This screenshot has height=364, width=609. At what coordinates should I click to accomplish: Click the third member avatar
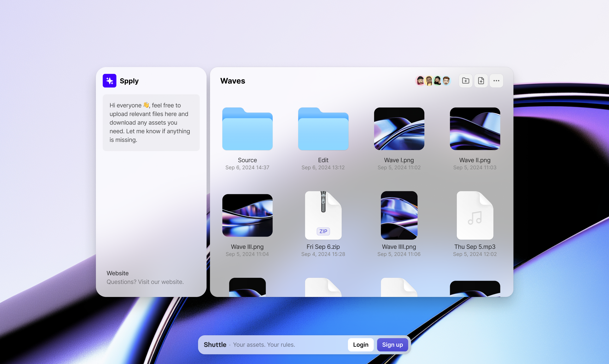click(437, 81)
